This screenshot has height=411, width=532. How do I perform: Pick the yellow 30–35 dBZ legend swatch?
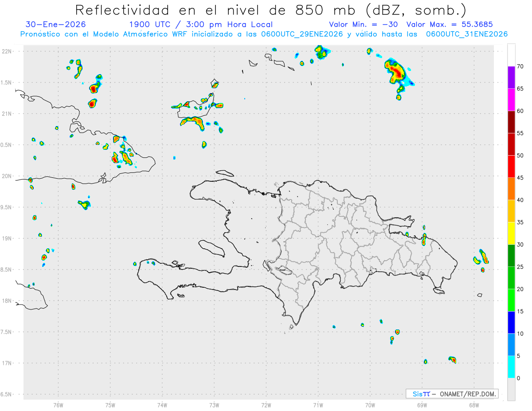[511, 233]
